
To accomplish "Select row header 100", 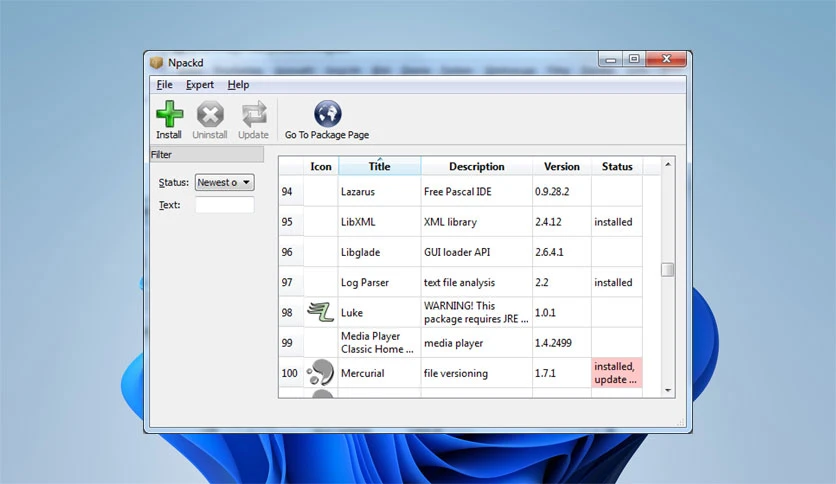I will click(x=291, y=373).
